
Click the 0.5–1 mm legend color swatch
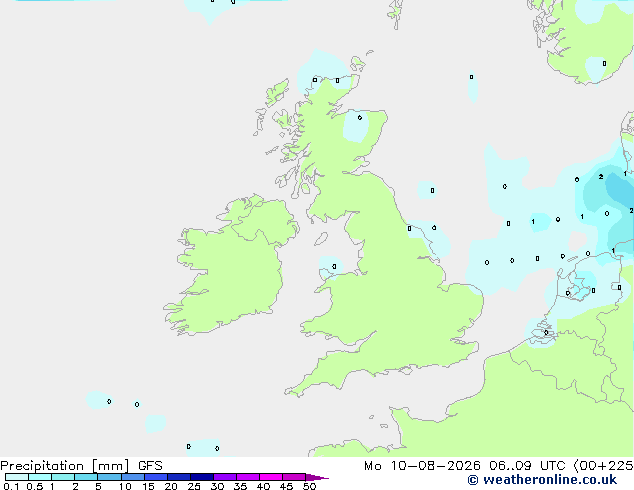(x=40, y=477)
